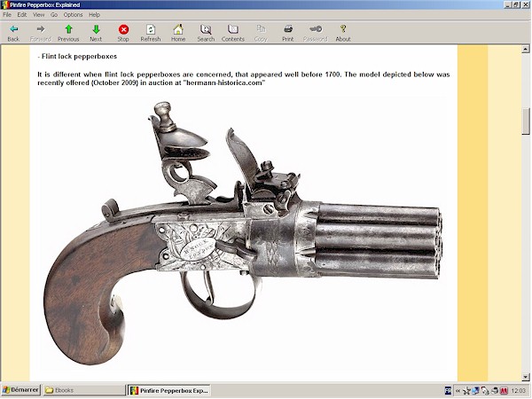Open the View menu
532x399 pixels.
point(39,14)
